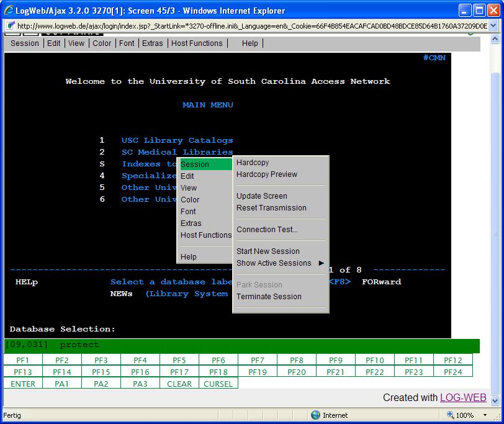504x424 pixels.
Task: Open the Font menu in the top menu bar
Action: point(127,43)
